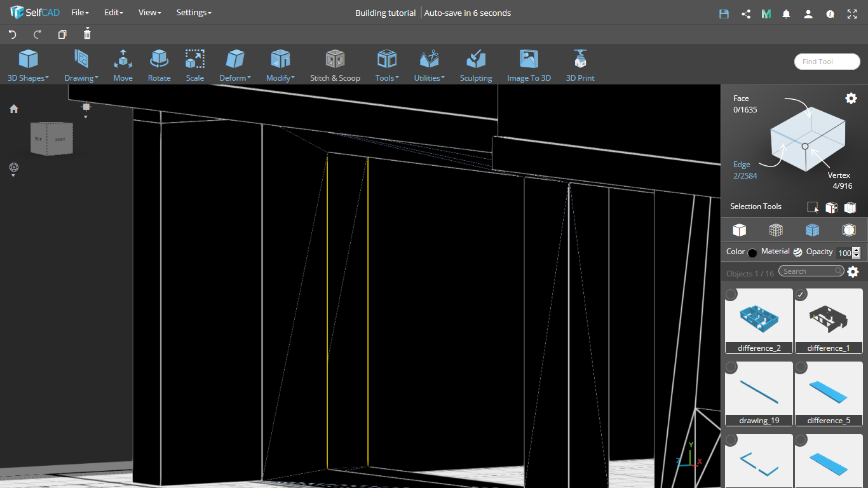Viewport: 868px width, 488px height.
Task: Open objects list settings gear
Action: (853, 272)
